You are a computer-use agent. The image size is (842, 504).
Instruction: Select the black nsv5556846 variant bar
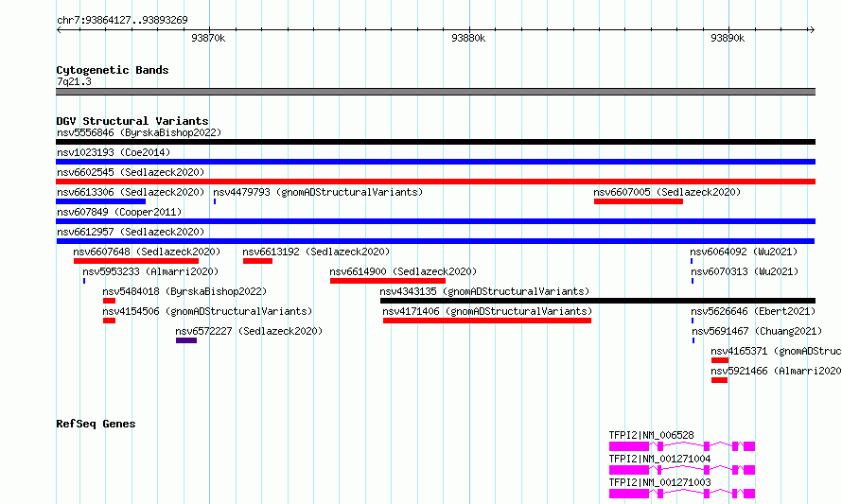pos(435,142)
